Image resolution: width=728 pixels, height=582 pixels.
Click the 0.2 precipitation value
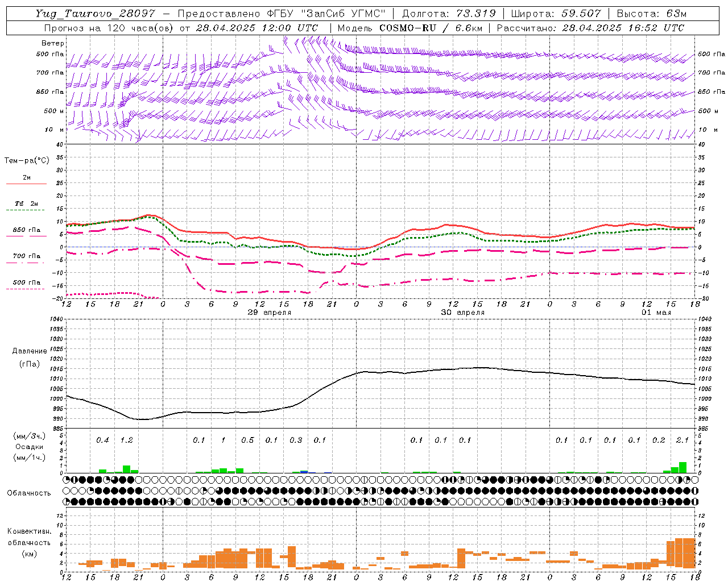point(659,440)
